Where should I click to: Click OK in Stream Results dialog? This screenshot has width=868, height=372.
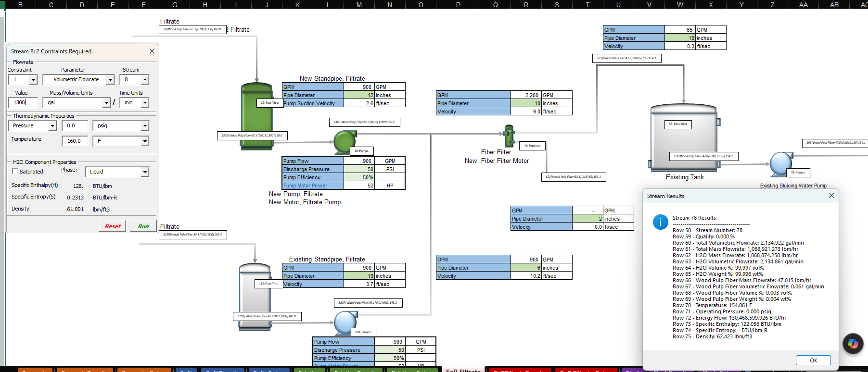pos(813,360)
